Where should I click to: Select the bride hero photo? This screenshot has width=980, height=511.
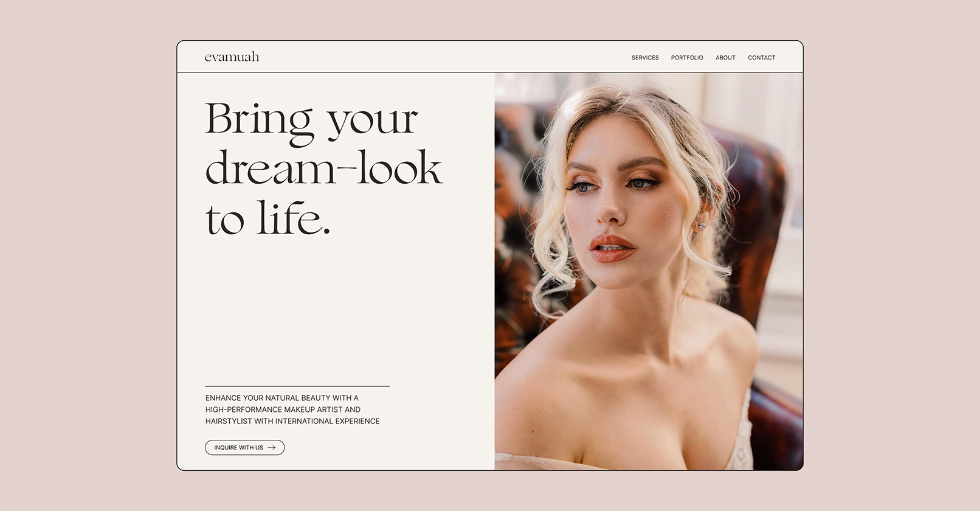pos(649,271)
